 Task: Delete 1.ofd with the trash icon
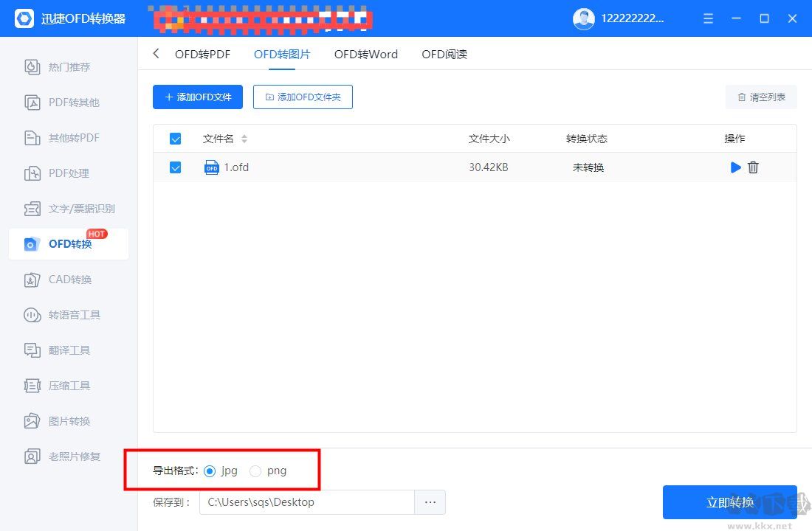pyautogui.click(x=753, y=167)
